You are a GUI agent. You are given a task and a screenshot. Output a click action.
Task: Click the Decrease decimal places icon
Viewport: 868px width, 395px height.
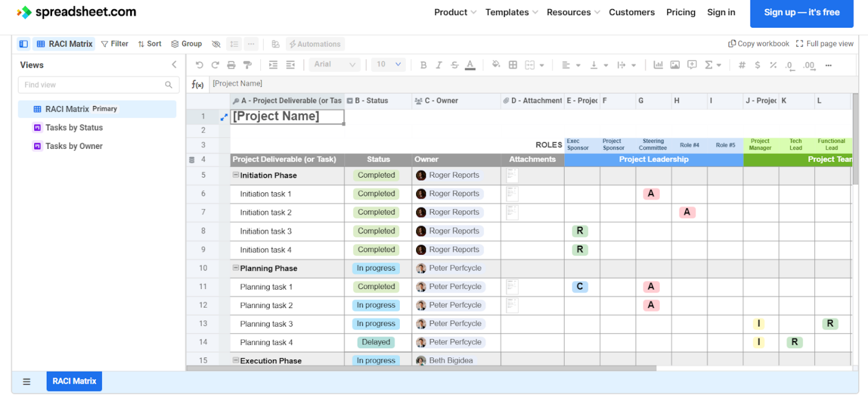789,65
